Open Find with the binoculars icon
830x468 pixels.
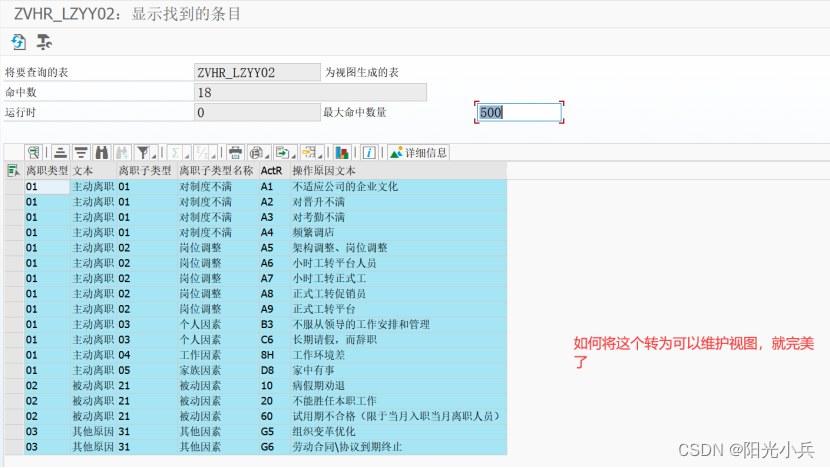101,153
